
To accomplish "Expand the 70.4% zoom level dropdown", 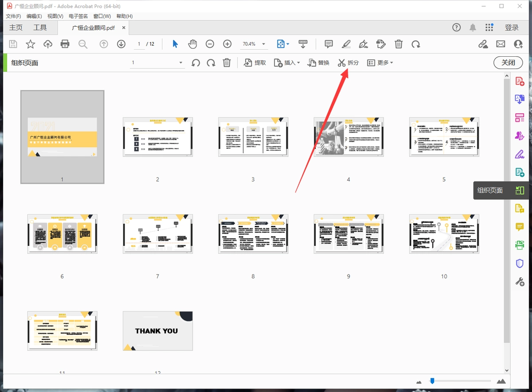I will [x=264, y=44].
